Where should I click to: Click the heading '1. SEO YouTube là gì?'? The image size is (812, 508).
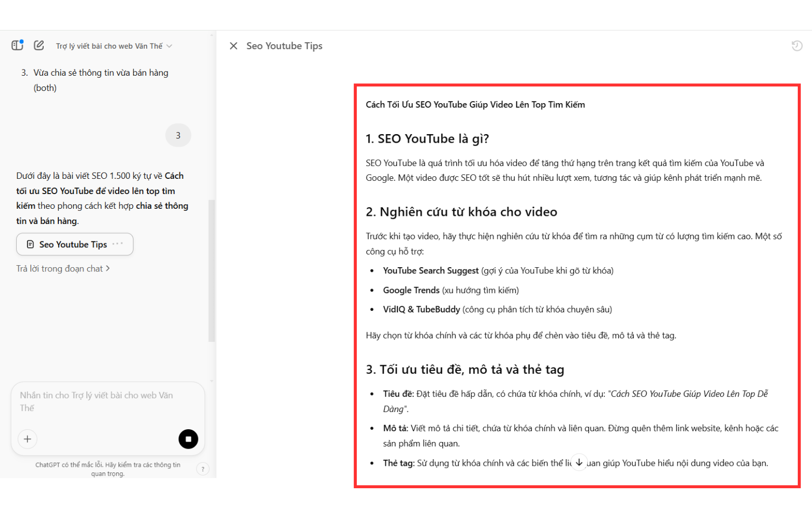pyautogui.click(x=427, y=139)
